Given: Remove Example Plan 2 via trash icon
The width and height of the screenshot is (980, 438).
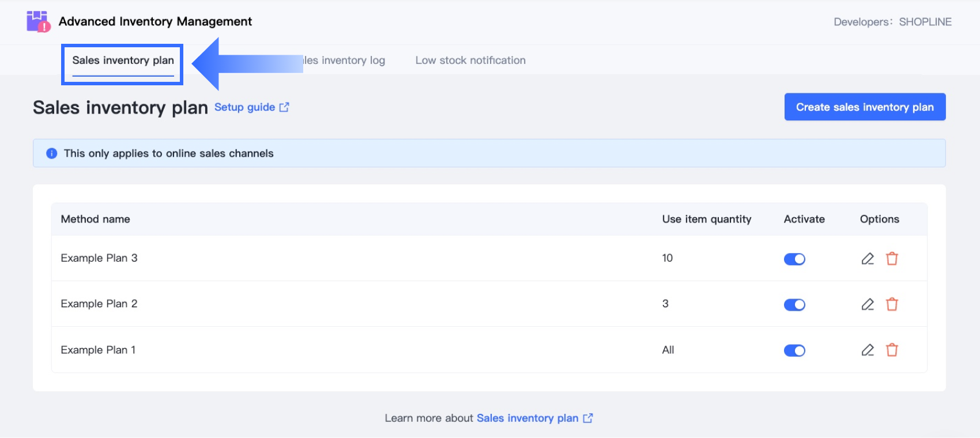Looking at the screenshot, I should [892, 304].
